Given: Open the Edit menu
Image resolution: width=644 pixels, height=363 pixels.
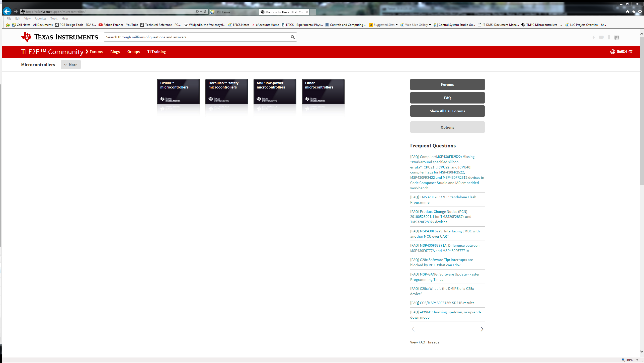Looking at the screenshot, I should pos(18,19).
